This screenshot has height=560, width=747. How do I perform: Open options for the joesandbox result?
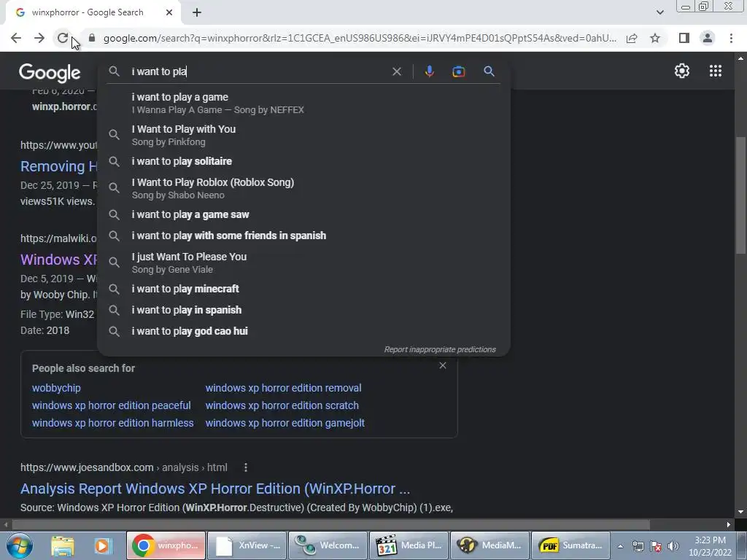(x=246, y=467)
